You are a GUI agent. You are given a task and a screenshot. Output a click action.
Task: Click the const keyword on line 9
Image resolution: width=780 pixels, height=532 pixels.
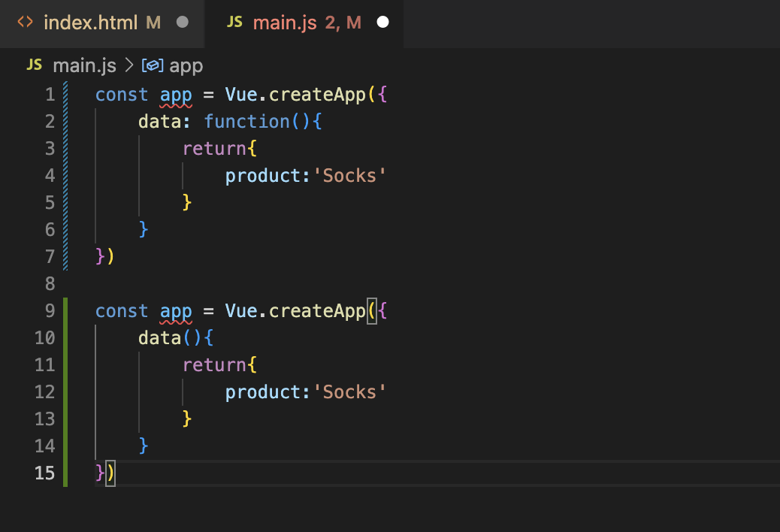pos(122,311)
